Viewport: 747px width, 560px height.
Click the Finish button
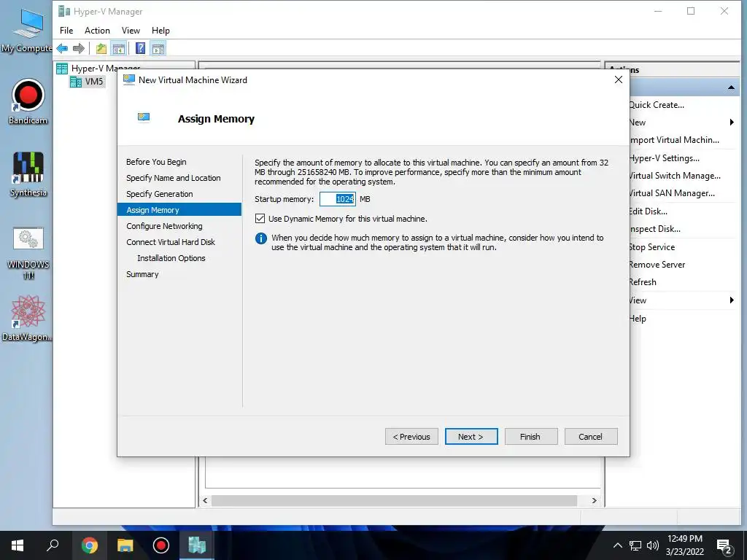point(531,437)
